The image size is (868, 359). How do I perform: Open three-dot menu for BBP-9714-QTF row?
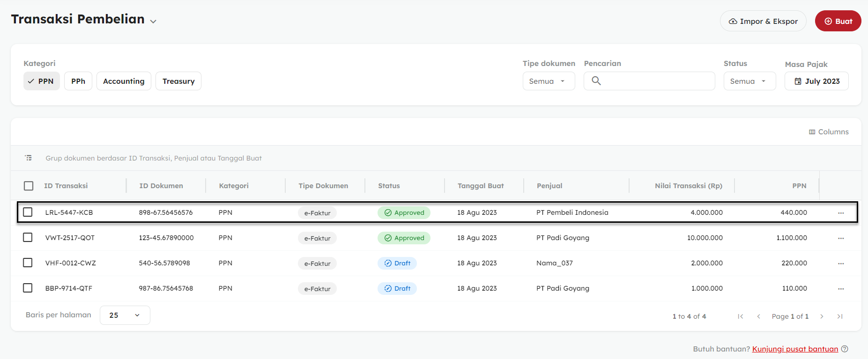[841, 289]
